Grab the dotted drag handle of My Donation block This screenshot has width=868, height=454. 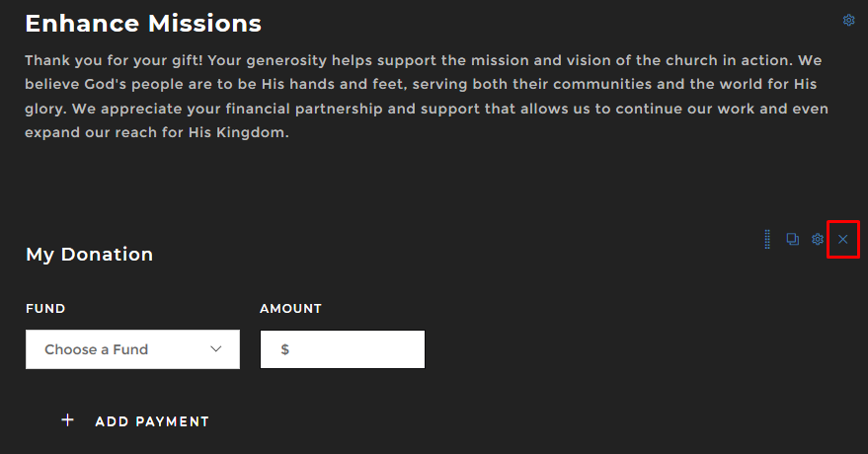(x=767, y=240)
